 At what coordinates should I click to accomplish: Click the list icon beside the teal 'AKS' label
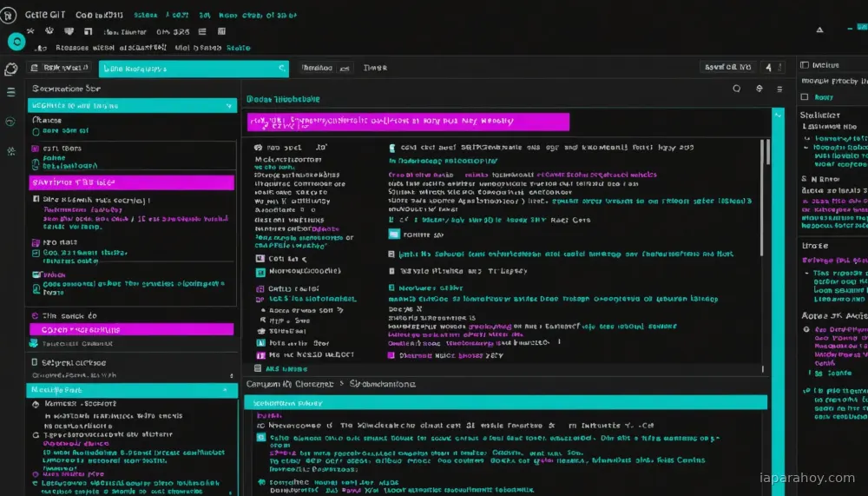258,368
